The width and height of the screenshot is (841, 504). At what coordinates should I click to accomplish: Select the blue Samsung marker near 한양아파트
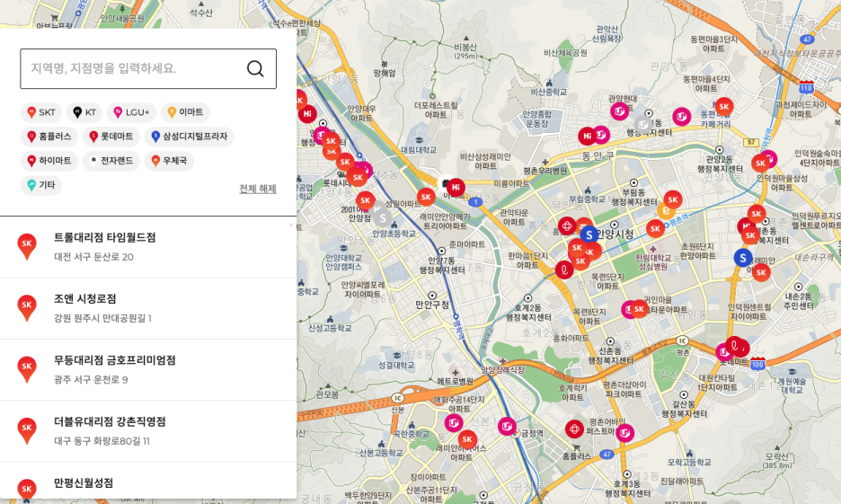pyautogui.click(x=743, y=258)
